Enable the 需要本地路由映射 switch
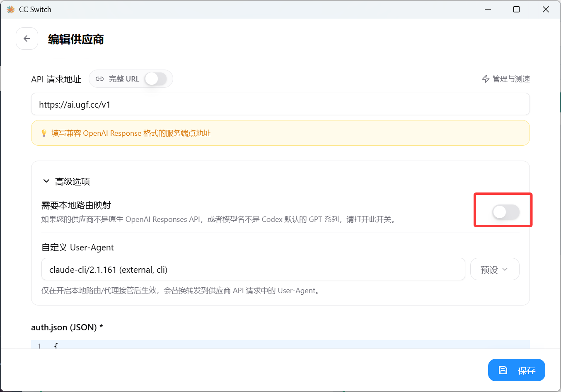 tap(505, 212)
